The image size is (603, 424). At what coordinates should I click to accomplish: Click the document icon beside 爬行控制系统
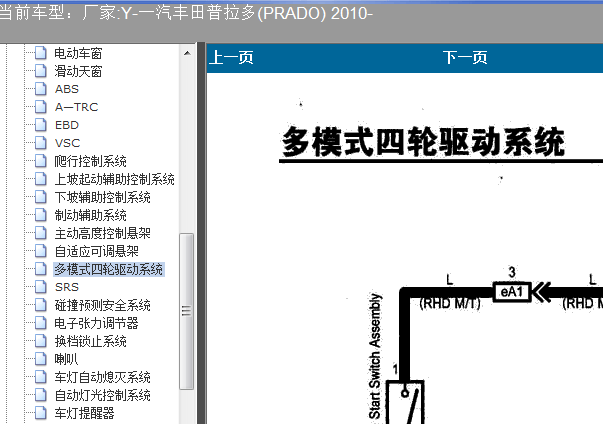point(41,161)
